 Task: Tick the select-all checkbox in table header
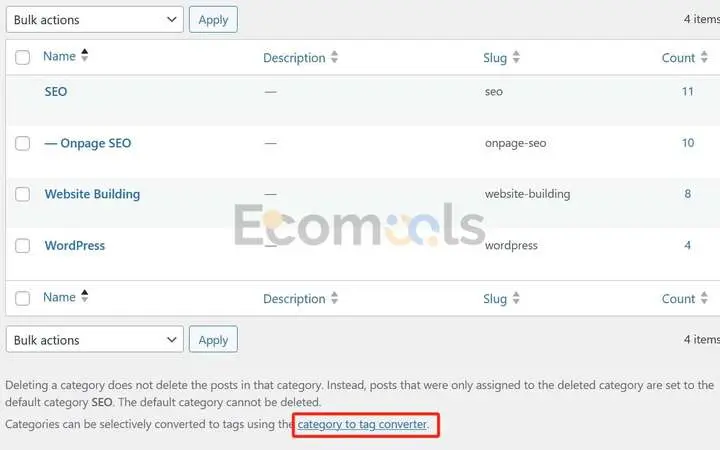click(x=22, y=57)
